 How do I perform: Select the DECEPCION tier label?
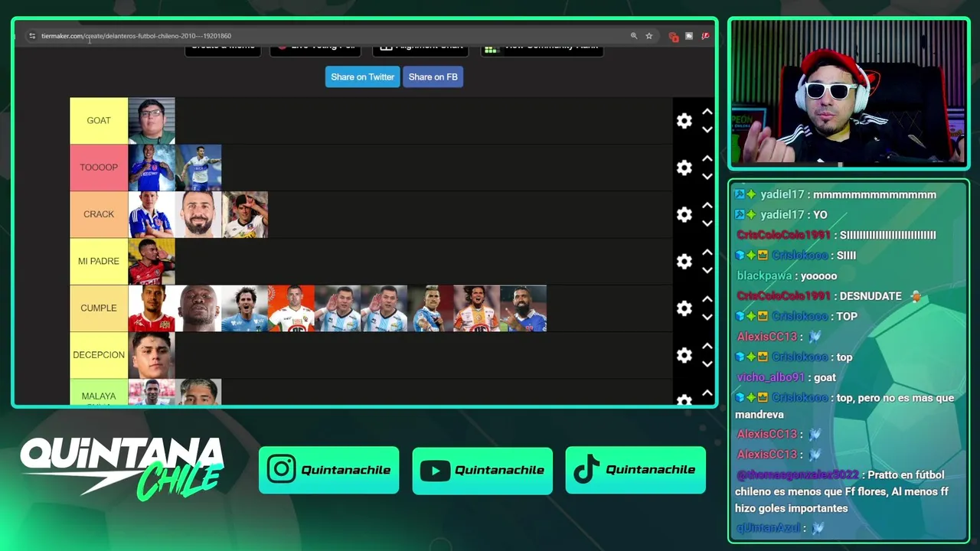pyautogui.click(x=99, y=355)
